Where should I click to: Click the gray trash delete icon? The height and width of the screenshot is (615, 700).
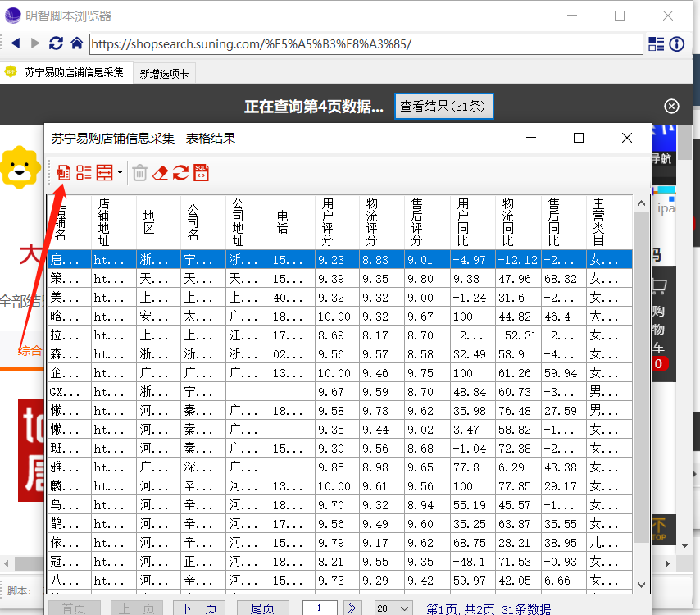(139, 172)
